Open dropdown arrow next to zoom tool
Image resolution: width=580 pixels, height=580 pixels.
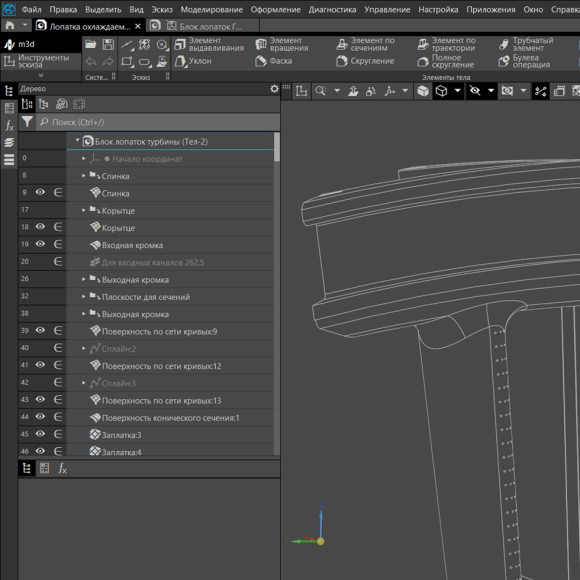click(x=337, y=91)
